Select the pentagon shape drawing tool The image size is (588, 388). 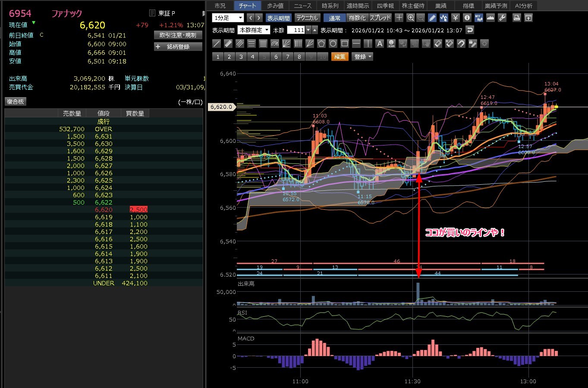[321, 44]
